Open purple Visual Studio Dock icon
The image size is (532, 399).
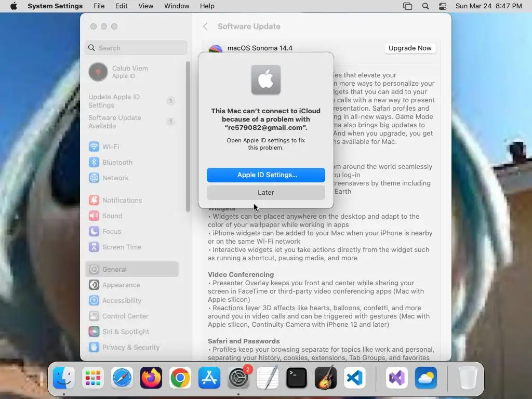[x=396, y=378]
